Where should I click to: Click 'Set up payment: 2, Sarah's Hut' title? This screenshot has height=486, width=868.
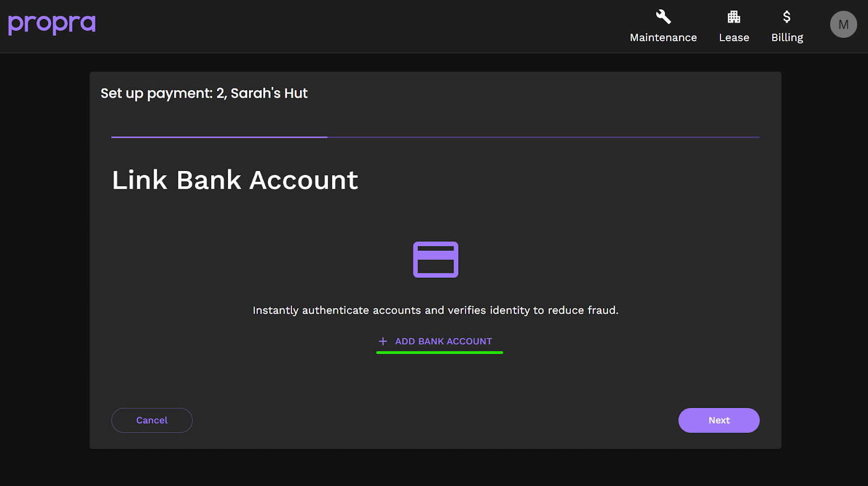[204, 93]
